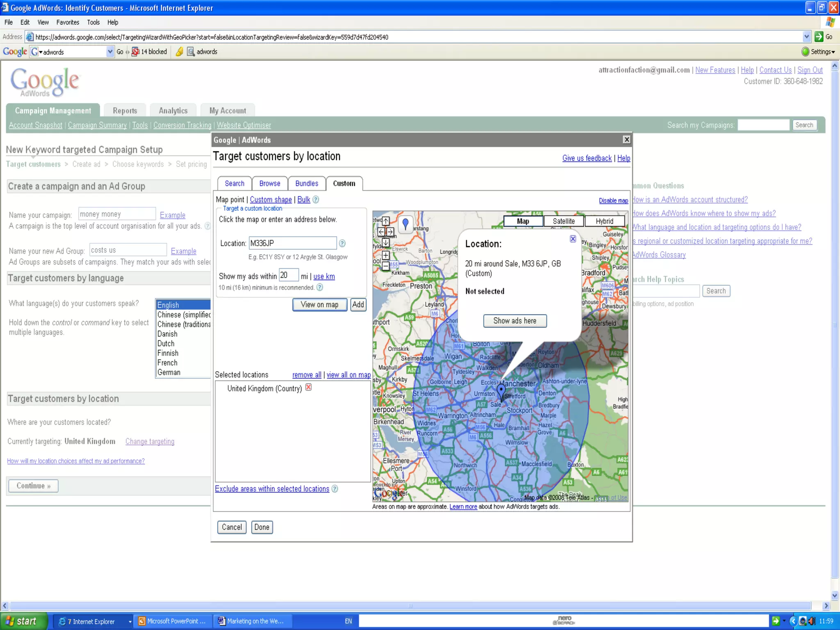Open the address bar dropdown arrow

pyautogui.click(x=806, y=37)
